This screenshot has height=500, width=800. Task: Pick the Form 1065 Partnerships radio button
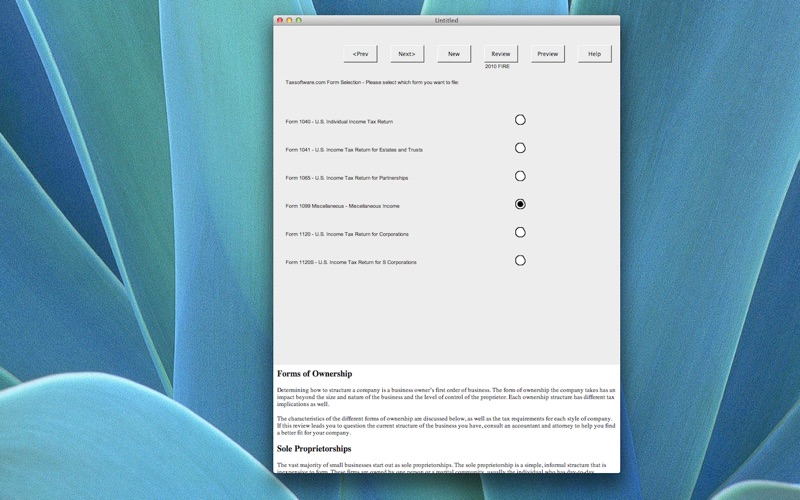tap(520, 176)
